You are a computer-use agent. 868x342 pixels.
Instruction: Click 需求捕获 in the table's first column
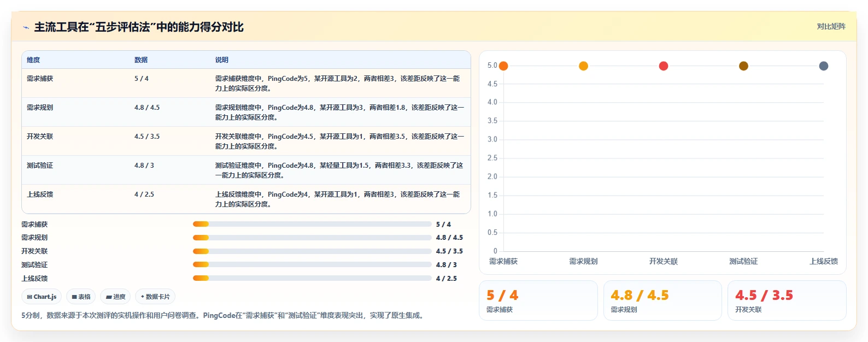point(40,79)
